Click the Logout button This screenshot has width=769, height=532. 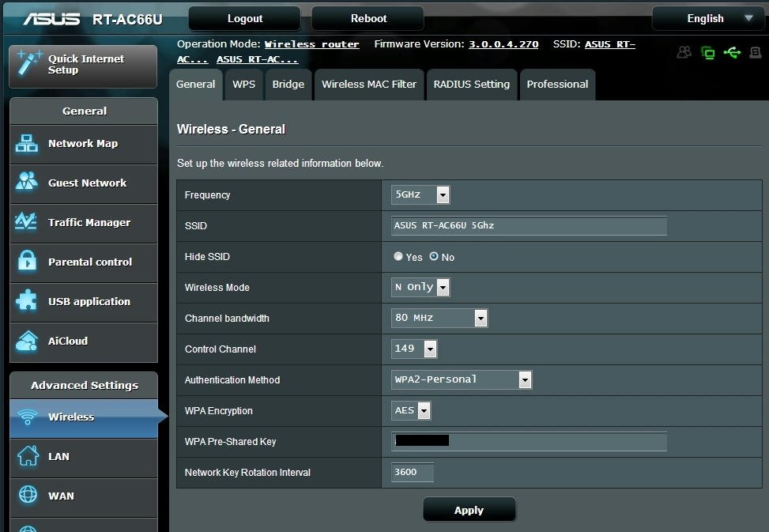pyautogui.click(x=245, y=19)
